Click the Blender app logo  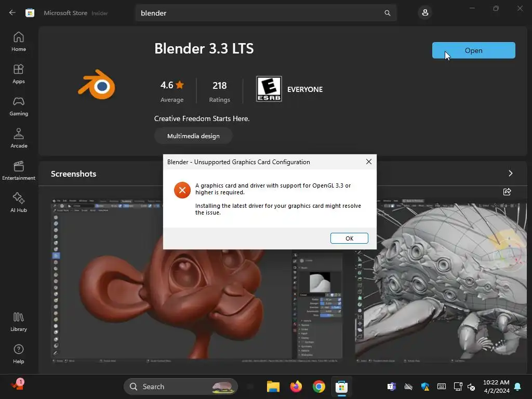[97, 85]
